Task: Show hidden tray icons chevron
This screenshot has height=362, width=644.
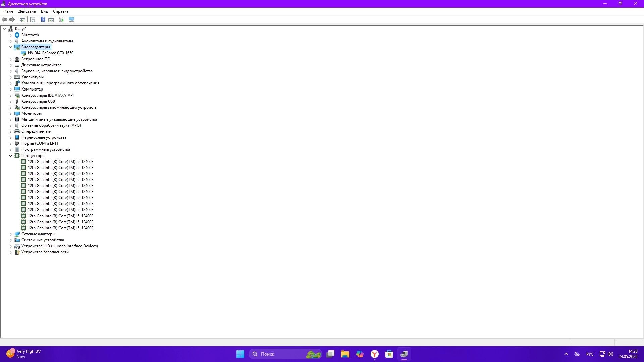Action: click(x=566, y=354)
